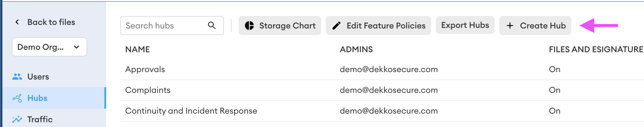The width and height of the screenshot is (644, 127).
Task: Open the Storage Chart
Action: pos(280,26)
